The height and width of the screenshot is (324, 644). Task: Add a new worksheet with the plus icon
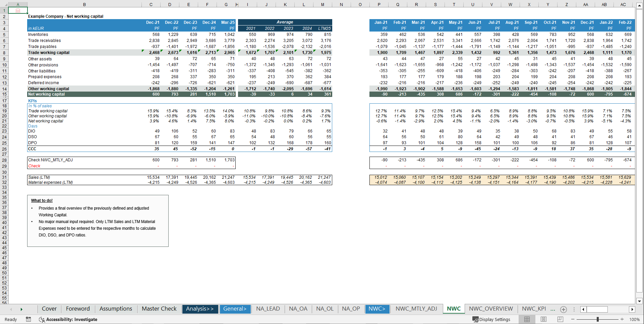click(x=564, y=310)
